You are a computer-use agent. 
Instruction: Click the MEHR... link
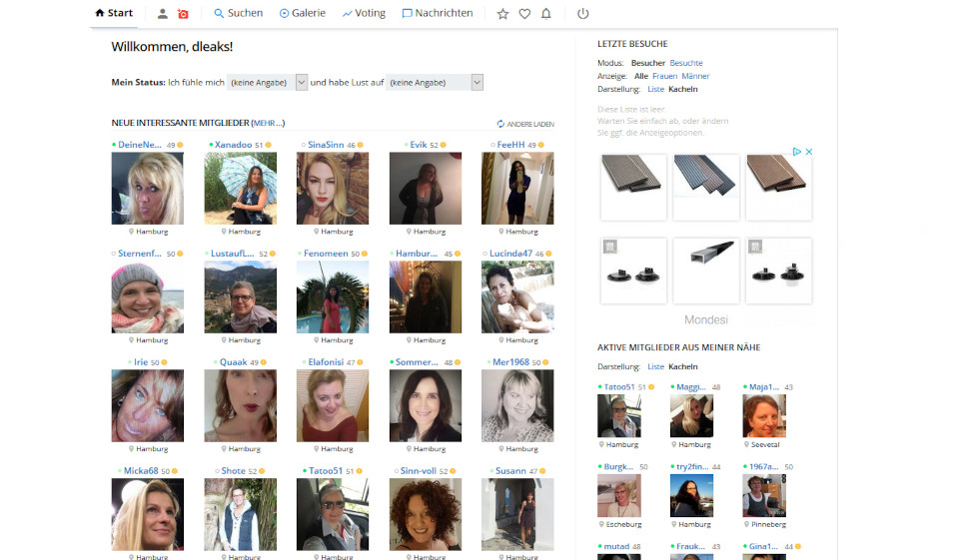click(x=268, y=124)
